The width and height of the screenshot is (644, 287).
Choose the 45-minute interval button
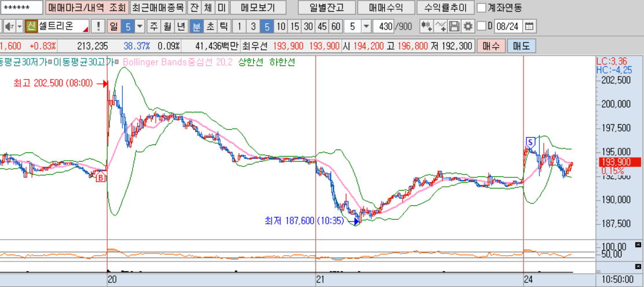click(x=322, y=27)
